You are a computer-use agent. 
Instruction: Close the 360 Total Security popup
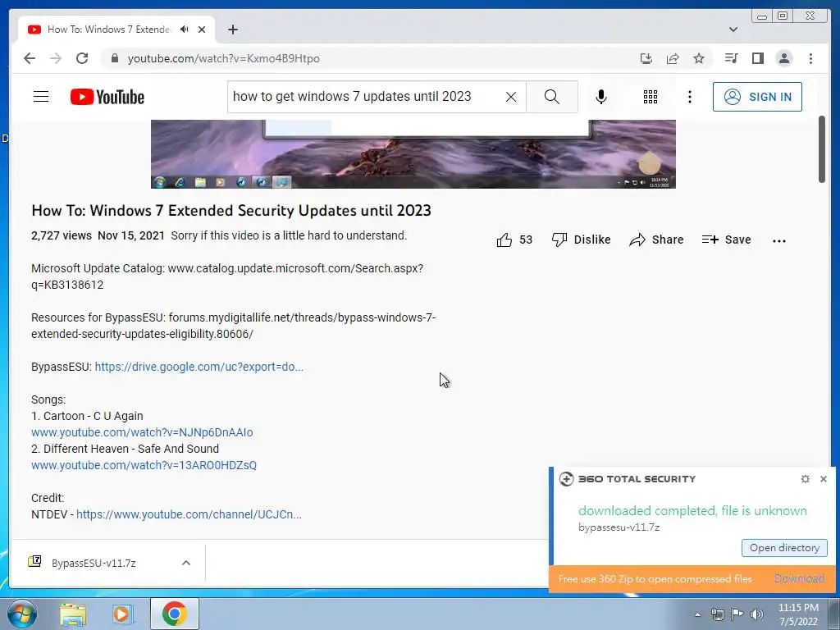tap(824, 479)
